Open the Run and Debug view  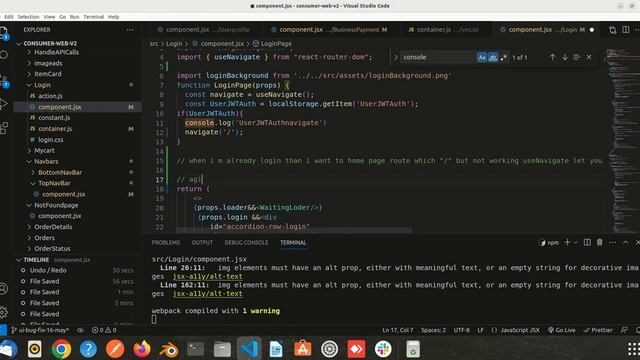click(4, 104)
